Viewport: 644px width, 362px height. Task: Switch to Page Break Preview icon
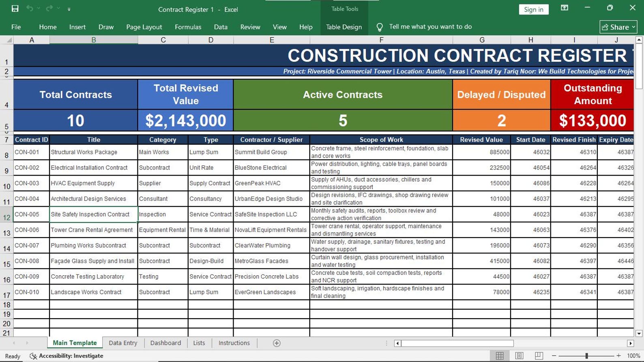(x=539, y=356)
